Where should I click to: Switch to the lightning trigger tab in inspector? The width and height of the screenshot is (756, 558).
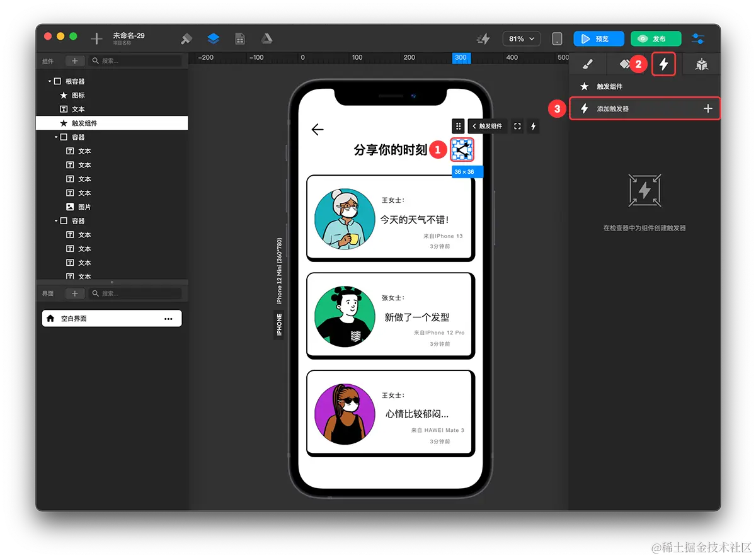(x=663, y=64)
